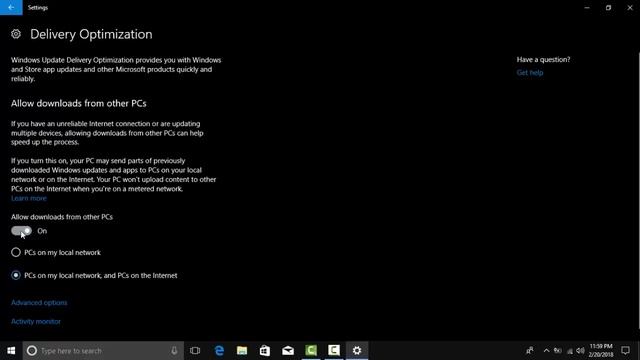
Task: Click Get help link
Action: [530, 73]
